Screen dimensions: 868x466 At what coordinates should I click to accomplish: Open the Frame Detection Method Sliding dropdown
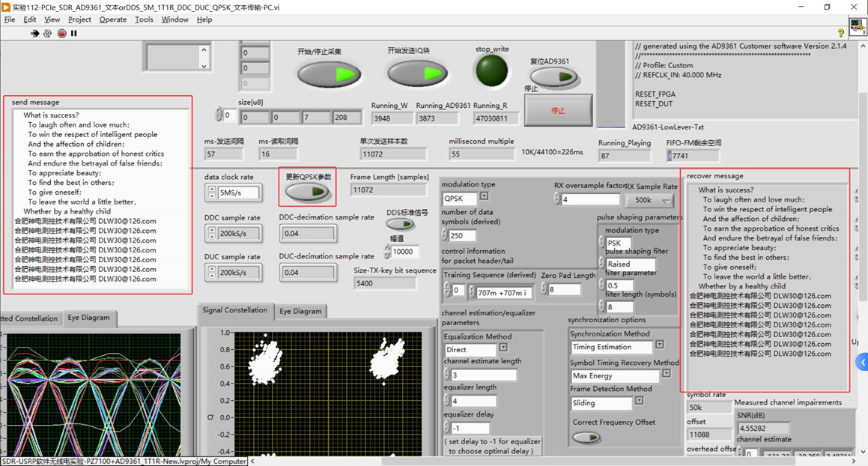pos(640,401)
